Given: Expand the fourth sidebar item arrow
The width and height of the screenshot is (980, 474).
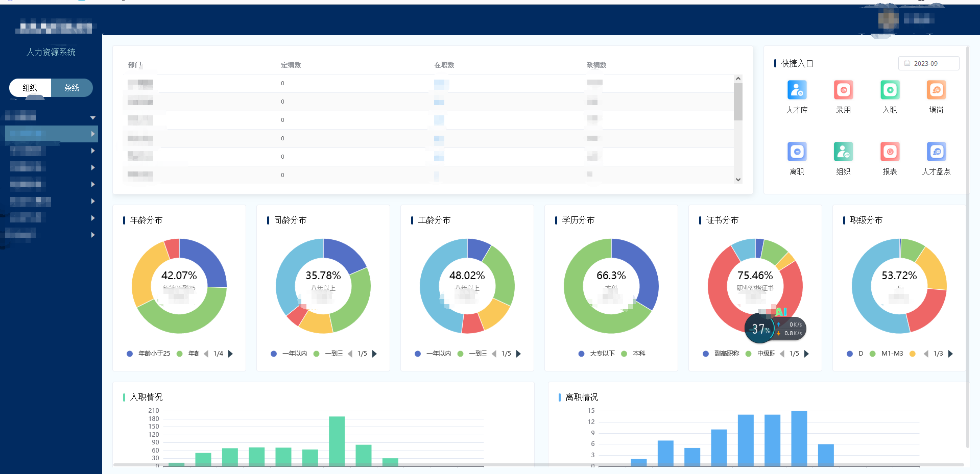Looking at the screenshot, I should pyautogui.click(x=92, y=167).
